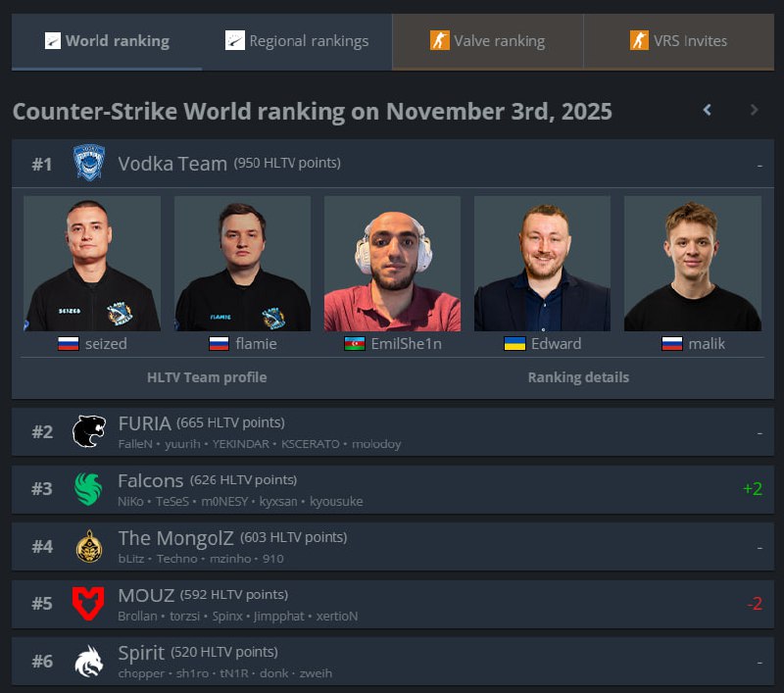Click the VRS Invites orange CS icon
The height and width of the screenshot is (693, 784).
639,40
